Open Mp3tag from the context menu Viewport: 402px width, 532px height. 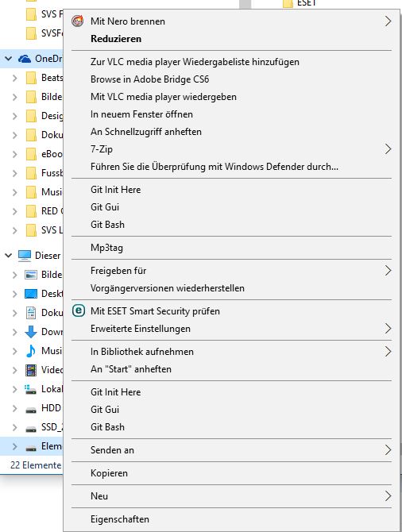click(x=231, y=248)
